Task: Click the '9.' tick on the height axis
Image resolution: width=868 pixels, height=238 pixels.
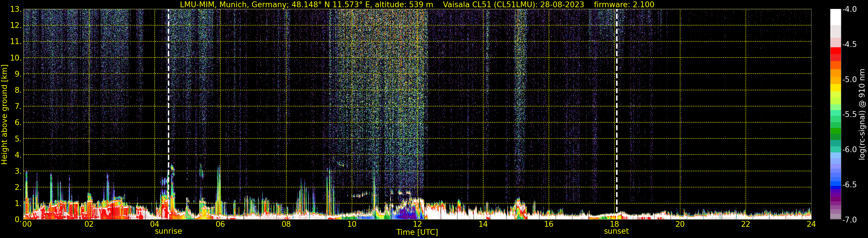Action: coord(18,74)
